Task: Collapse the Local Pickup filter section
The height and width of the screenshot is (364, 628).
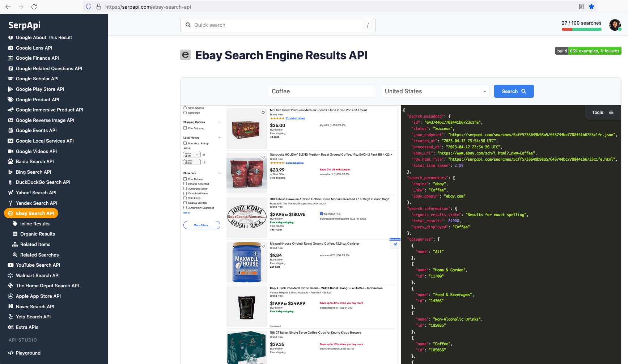Action: coord(219,137)
